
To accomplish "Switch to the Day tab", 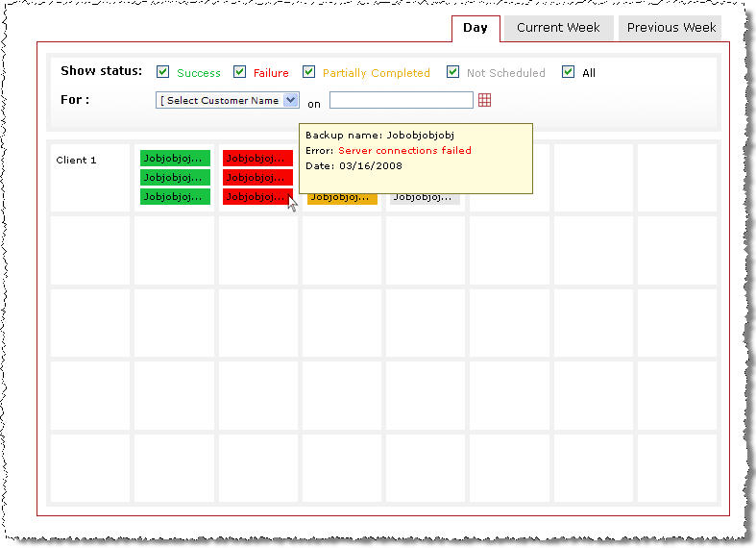I will click(x=476, y=28).
